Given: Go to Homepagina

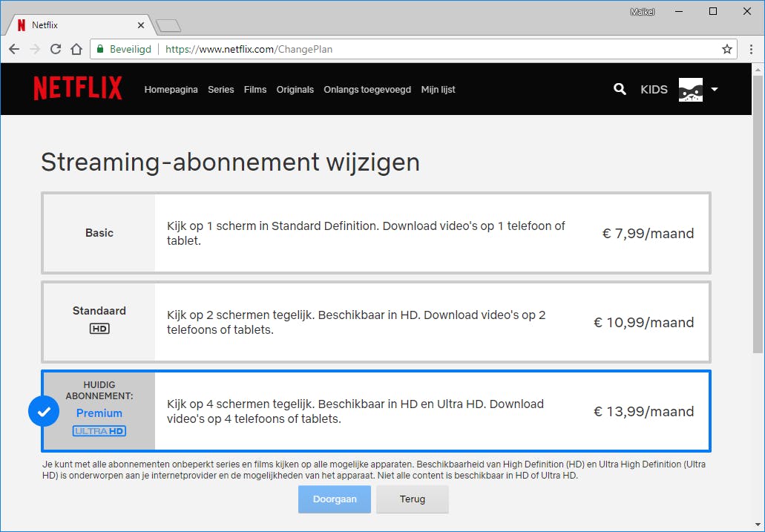Looking at the screenshot, I should [171, 89].
